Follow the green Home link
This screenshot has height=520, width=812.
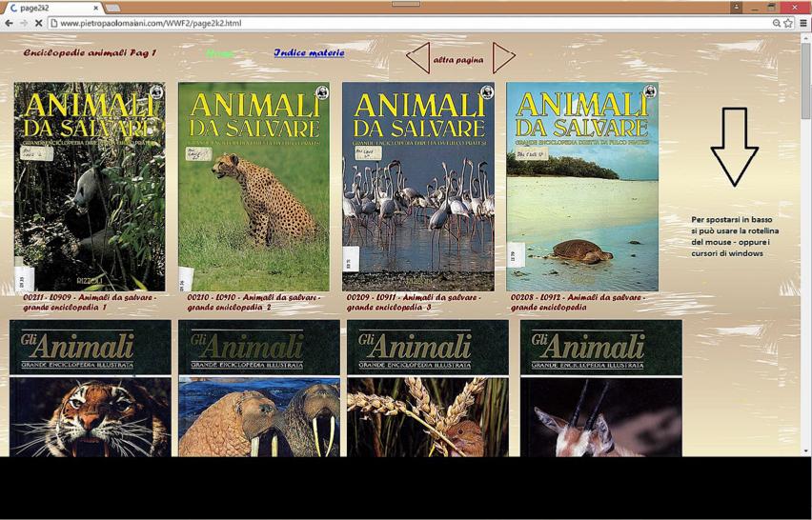click(220, 53)
